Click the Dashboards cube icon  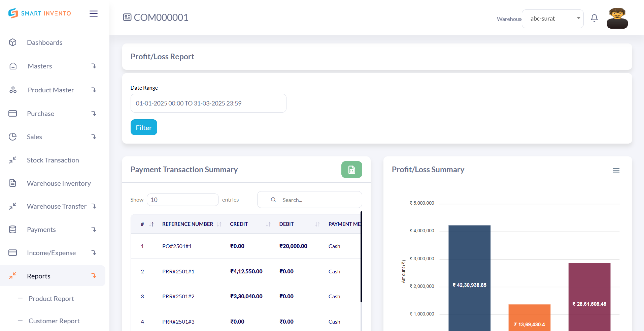pyautogui.click(x=13, y=42)
